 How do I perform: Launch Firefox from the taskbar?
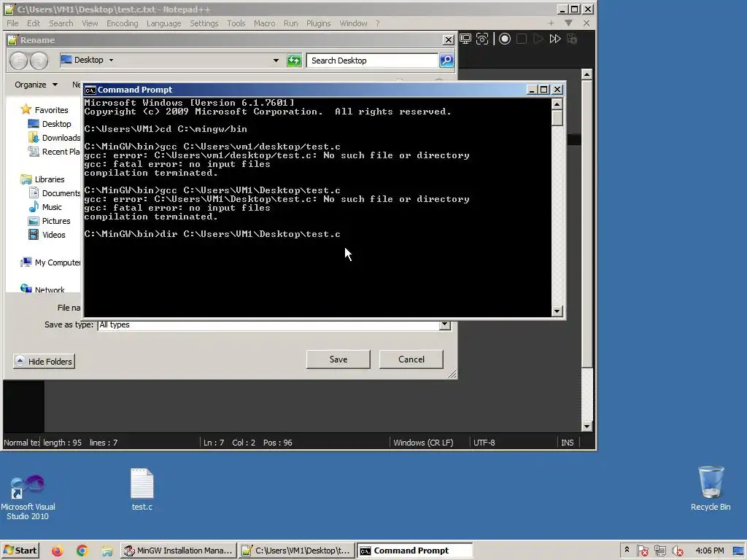tap(57, 551)
